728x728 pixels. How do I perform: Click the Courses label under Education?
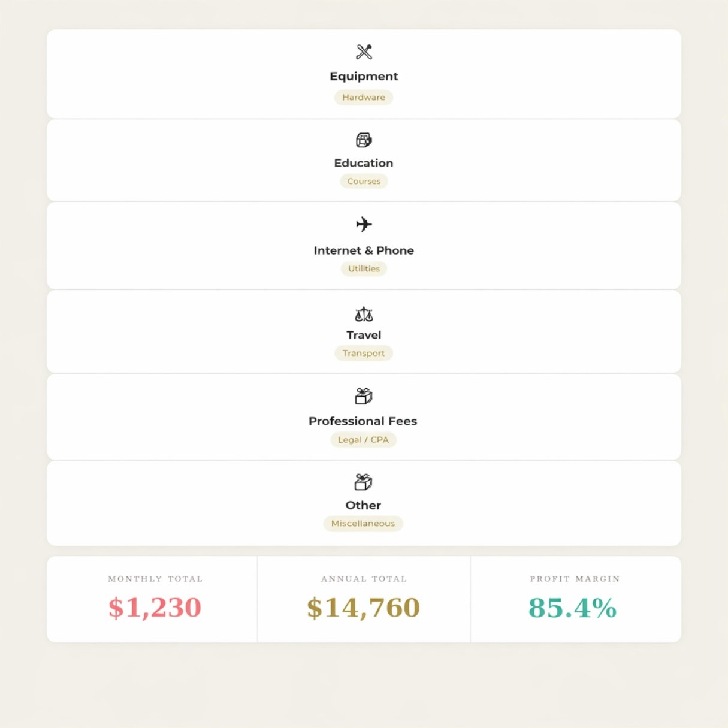tap(364, 181)
